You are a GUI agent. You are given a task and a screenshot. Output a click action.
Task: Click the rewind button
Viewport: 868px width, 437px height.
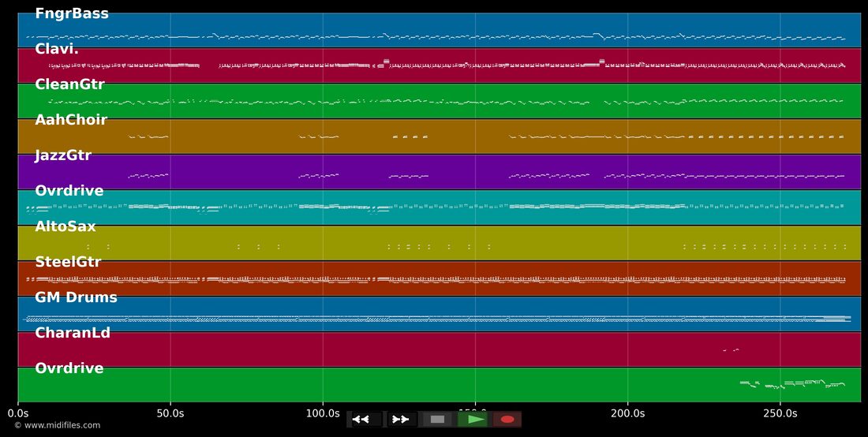coord(366,420)
